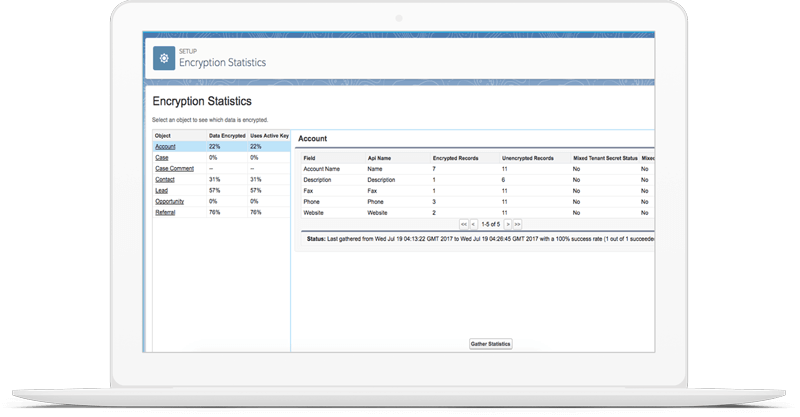Select the Lead object link
800x417 pixels.
coord(161,190)
